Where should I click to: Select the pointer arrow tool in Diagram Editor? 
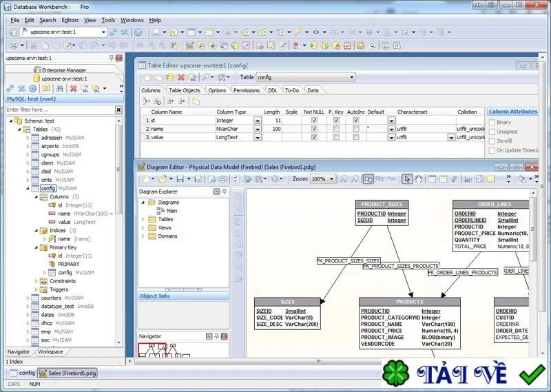pos(407,179)
